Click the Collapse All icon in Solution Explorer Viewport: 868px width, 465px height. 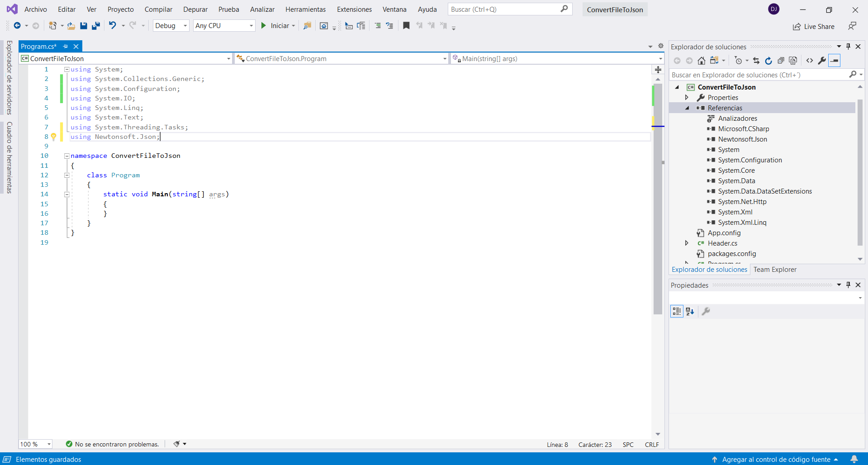(781, 61)
